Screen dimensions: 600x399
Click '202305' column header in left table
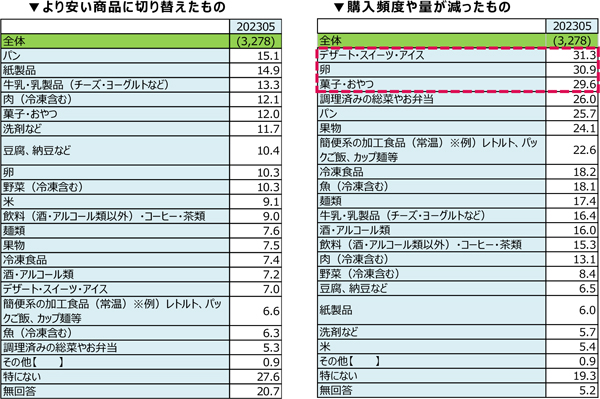[256, 27]
